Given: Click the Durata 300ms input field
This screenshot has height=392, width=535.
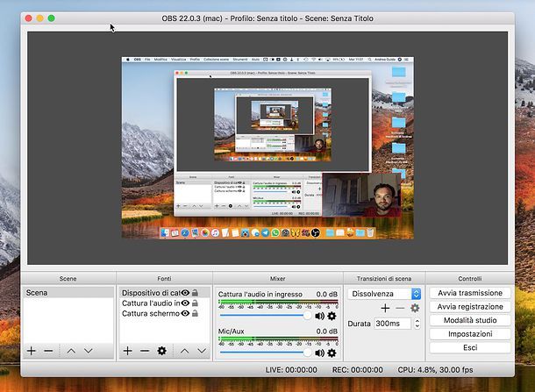Looking at the screenshot, I should pyautogui.click(x=393, y=324).
